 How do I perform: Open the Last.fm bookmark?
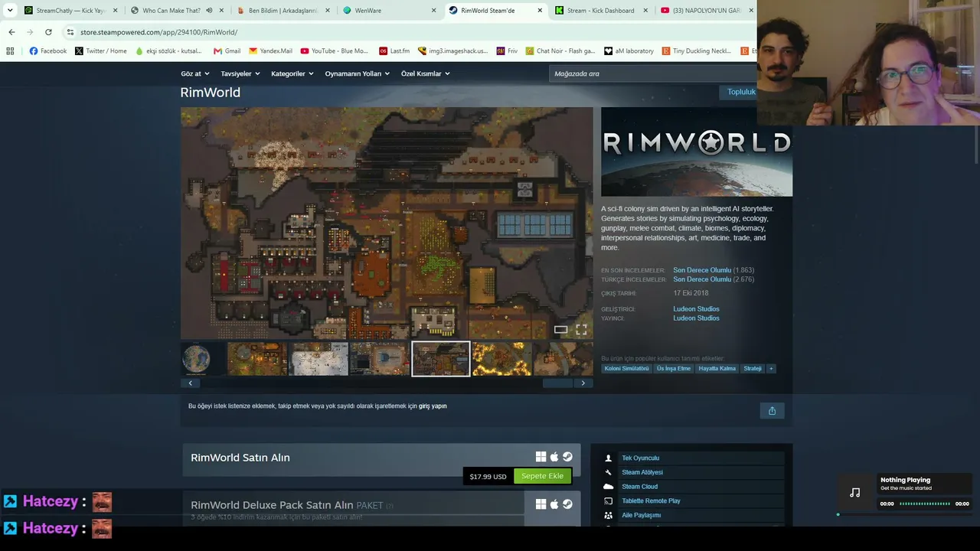(394, 51)
